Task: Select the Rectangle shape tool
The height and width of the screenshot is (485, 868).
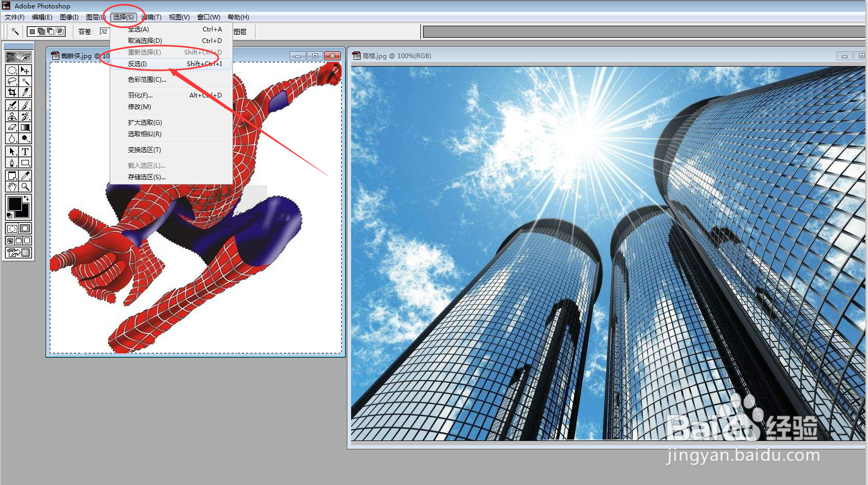Action: (25, 163)
